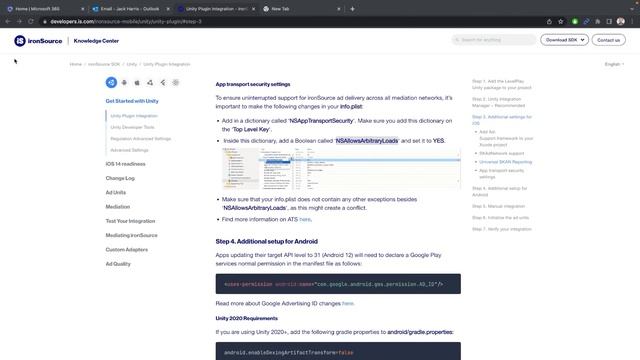This screenshot has height=360, width=640.
Task: Open Change Log sidebar section
Action: click(x=120, y=178)
